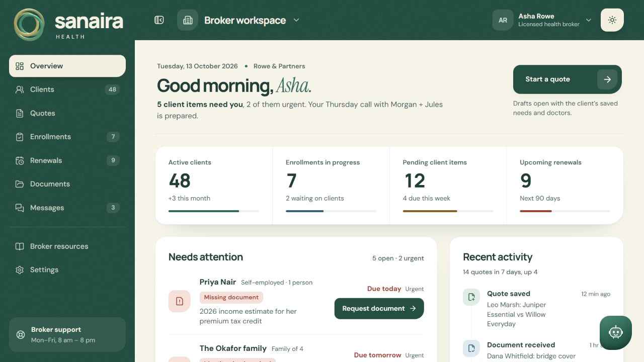Click the '12 min ago' timestamp
This screenshot has width=644, height=362.
596,294
